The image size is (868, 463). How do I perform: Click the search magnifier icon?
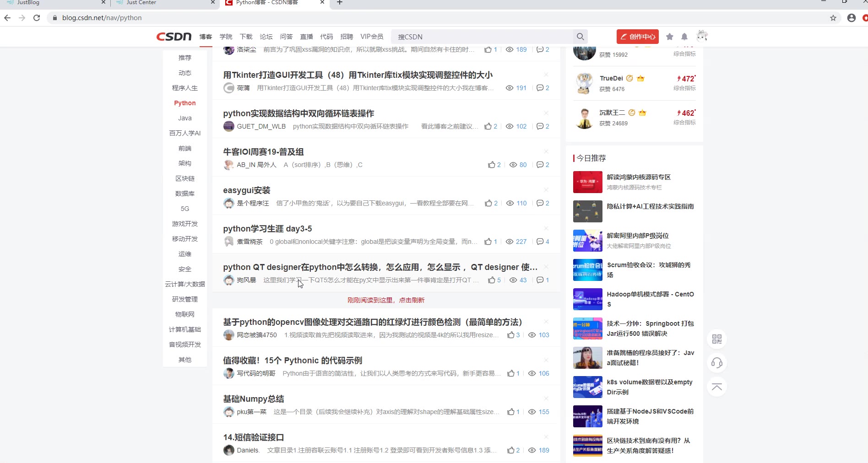(x=580, y=37)
